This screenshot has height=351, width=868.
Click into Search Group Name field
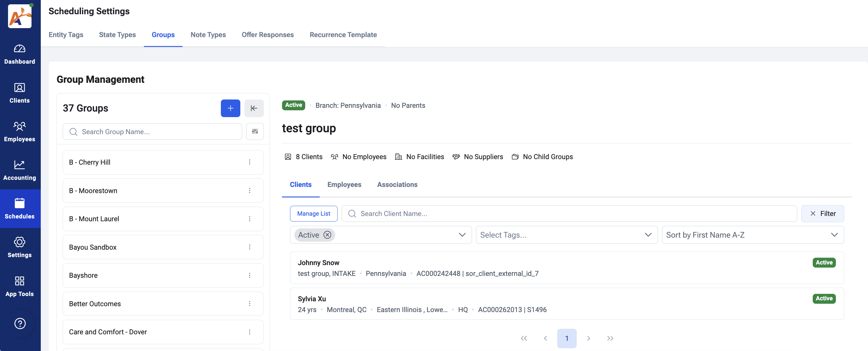(x=152, y=132)
